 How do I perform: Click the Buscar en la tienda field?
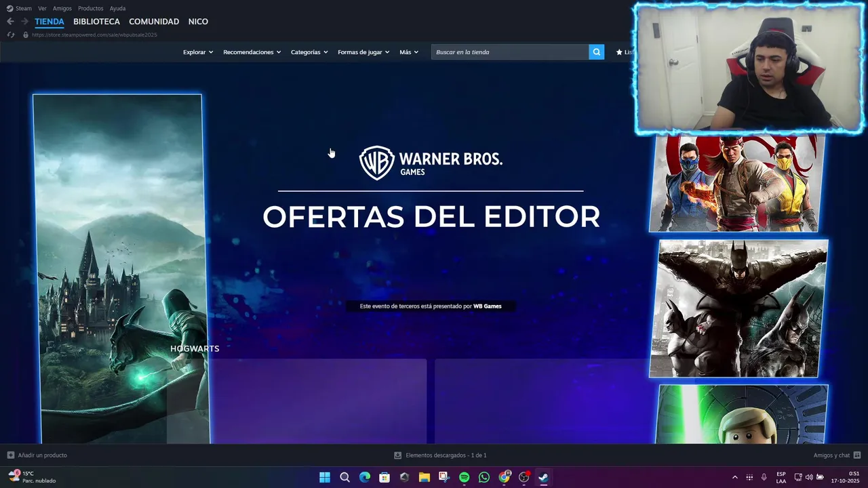[x=510, y=52]
